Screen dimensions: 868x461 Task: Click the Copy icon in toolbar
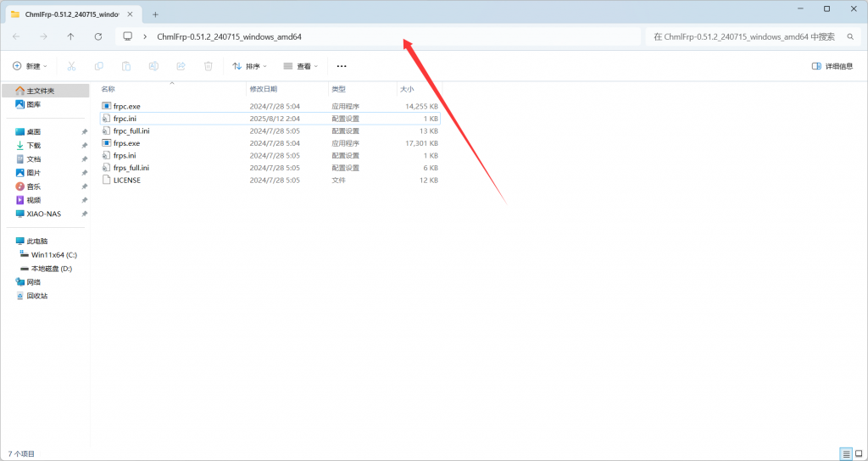[x=99, y=66]
